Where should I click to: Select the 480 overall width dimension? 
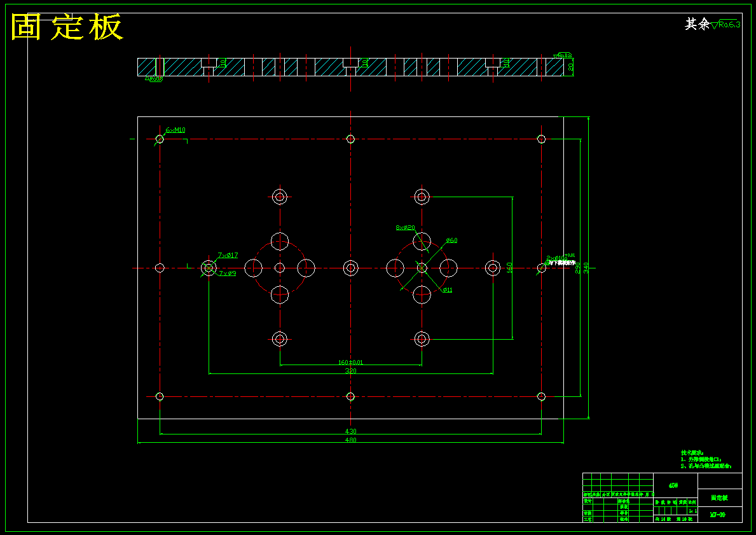[x=350, y=440]
